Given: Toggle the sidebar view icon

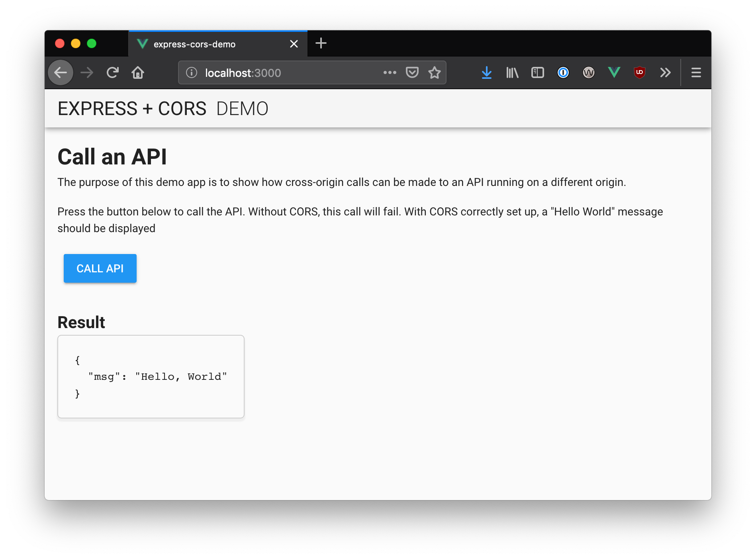Looking at the screenshot, I should tap(538, 73).
